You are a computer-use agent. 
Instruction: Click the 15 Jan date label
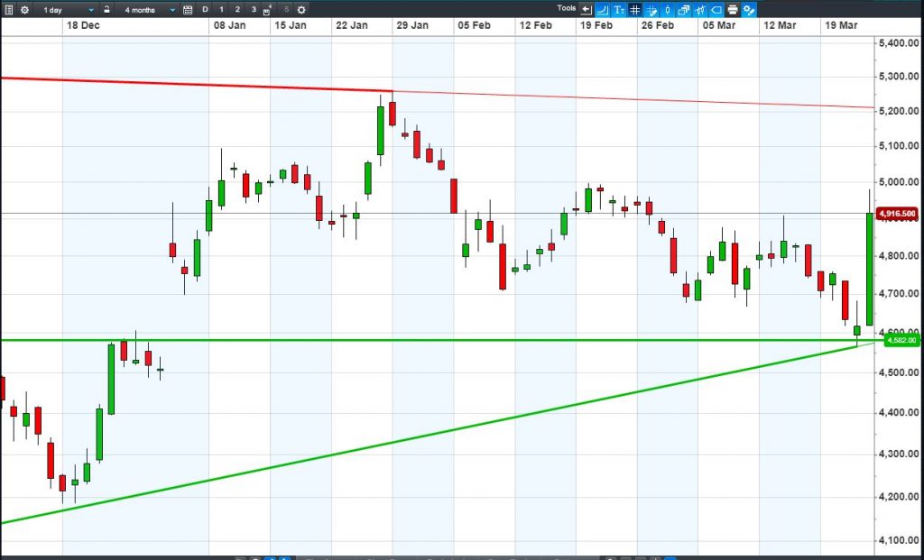[x=291, y=26]
